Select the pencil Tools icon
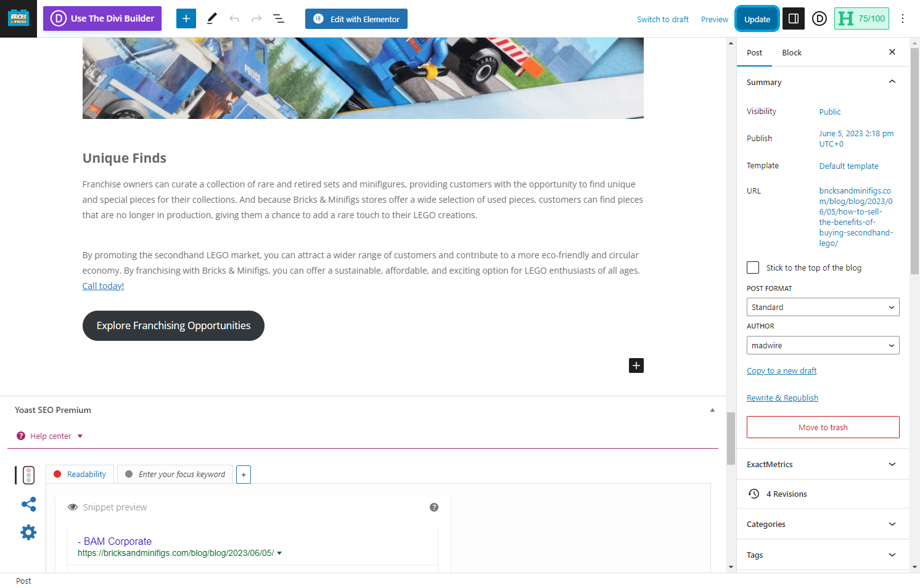Screen dimensions: 920x588 coord(212,18)
